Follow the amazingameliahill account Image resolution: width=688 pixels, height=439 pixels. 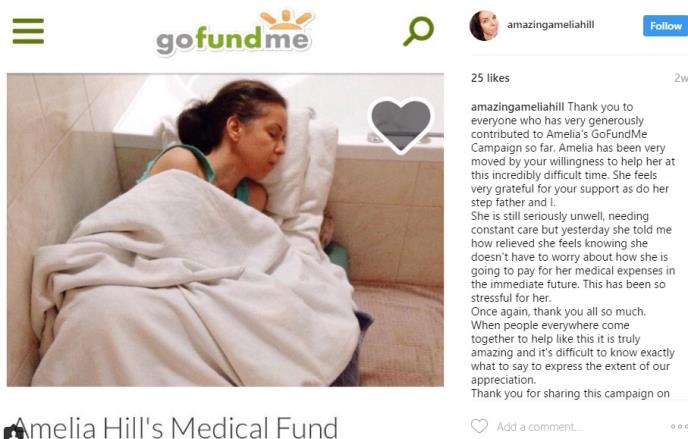point(665,26)
